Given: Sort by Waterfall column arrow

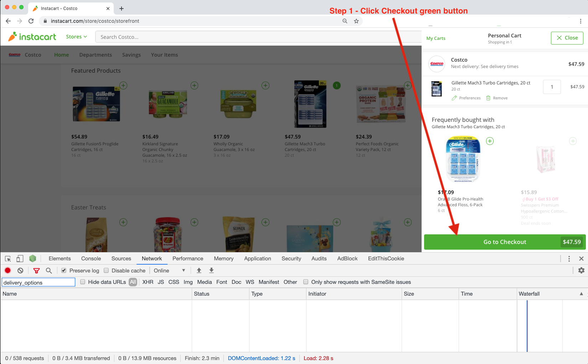Looking at the screenshot, I should 581,294.
